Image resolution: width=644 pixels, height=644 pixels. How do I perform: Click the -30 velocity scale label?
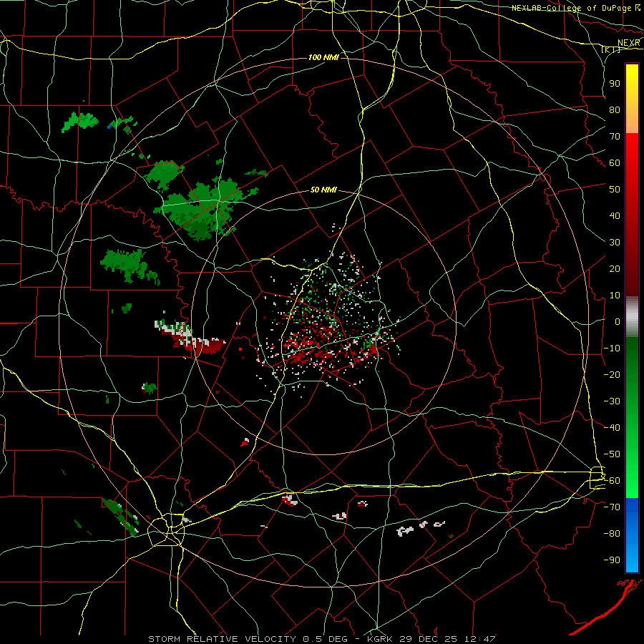coord(612,401)
